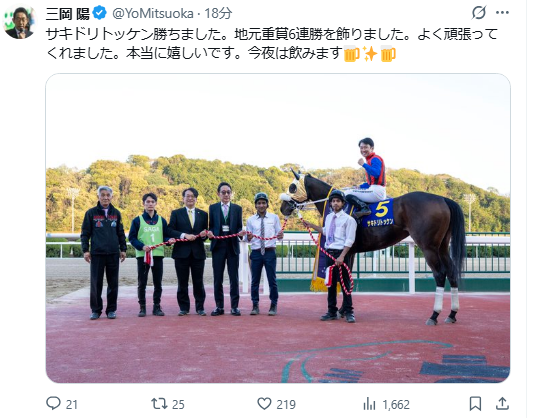Click the 25 reposts count
This screenshot has height=418, width=534.
pos(178,404)
